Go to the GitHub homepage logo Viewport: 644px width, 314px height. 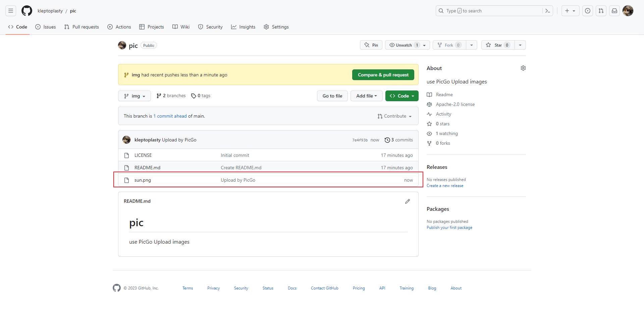click(x=27, y=11)
